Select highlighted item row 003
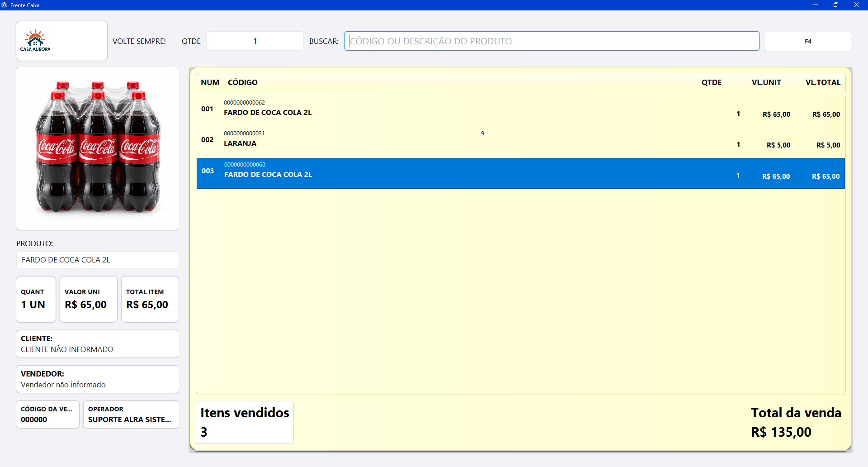 (x=520, y=173)
